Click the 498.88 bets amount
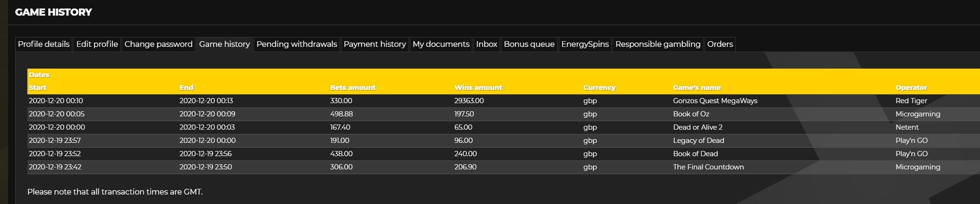 (x=341, y=114)
